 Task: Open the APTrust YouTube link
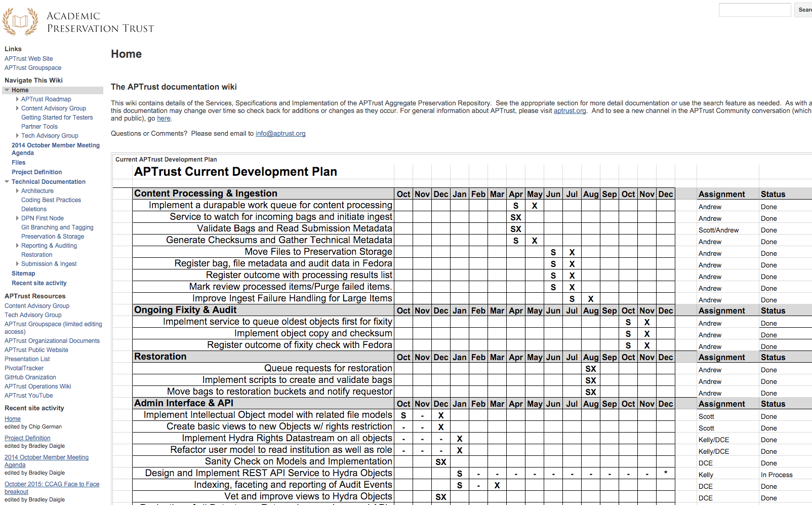[x=29, y=396]
